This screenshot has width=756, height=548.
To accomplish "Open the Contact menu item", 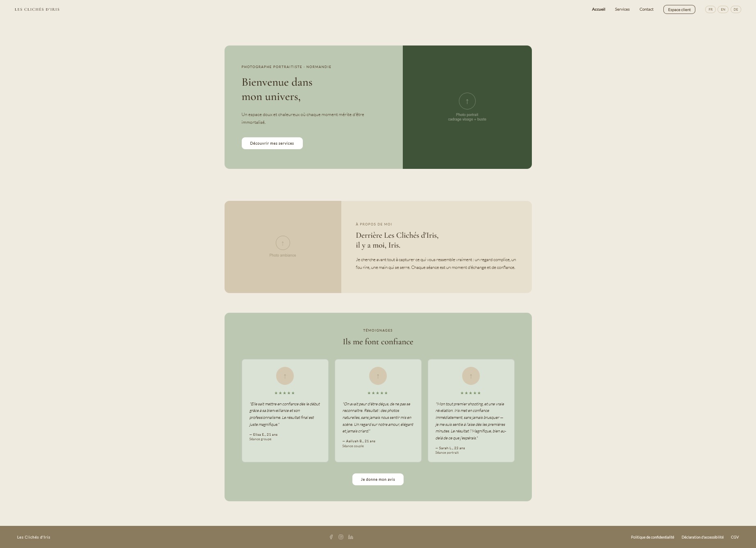I will pyautogui.click(x=646, y=9).
